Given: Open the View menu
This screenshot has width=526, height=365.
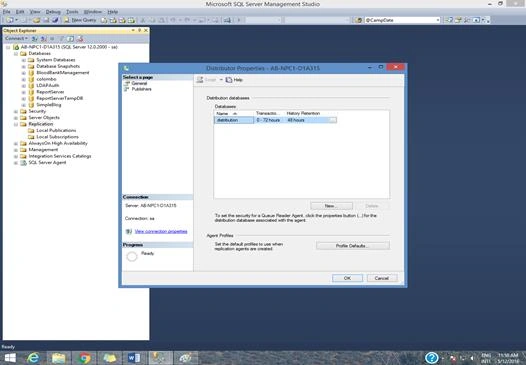Looking at the screenshot, I should click(35, 12).
